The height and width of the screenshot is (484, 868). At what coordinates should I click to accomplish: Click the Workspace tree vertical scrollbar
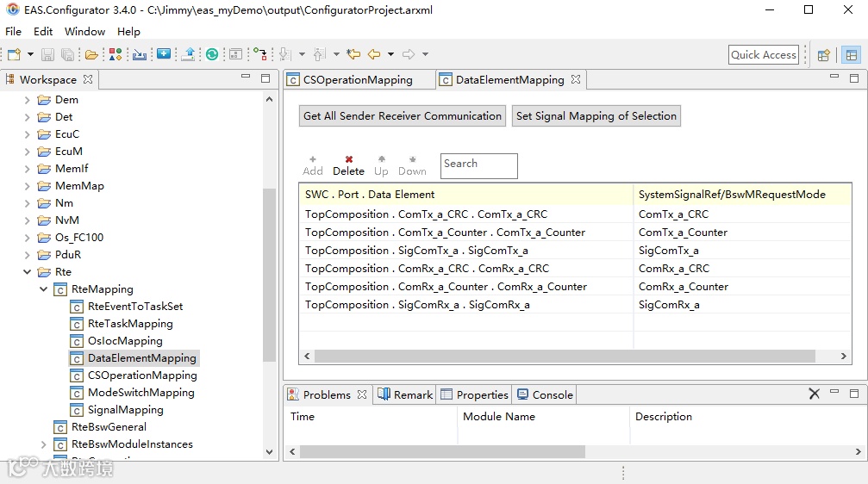(x=269, y=275)
